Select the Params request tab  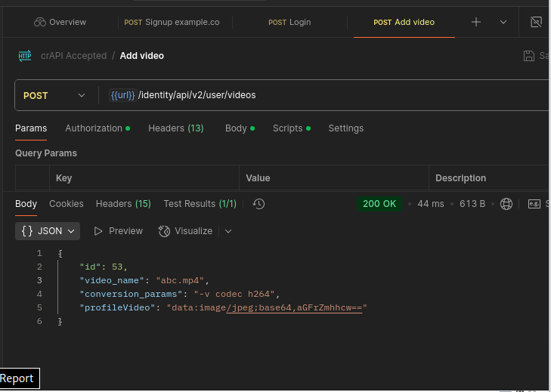[x=31, y=128]
